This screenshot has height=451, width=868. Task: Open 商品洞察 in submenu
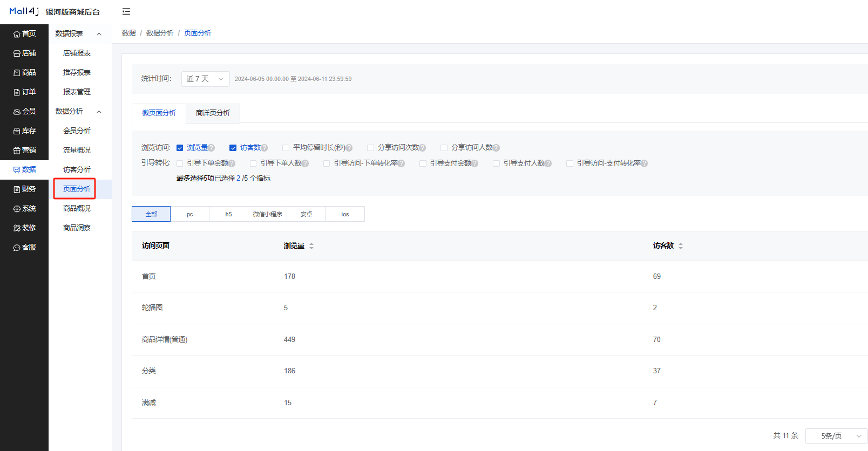click(x=77, y=228)
